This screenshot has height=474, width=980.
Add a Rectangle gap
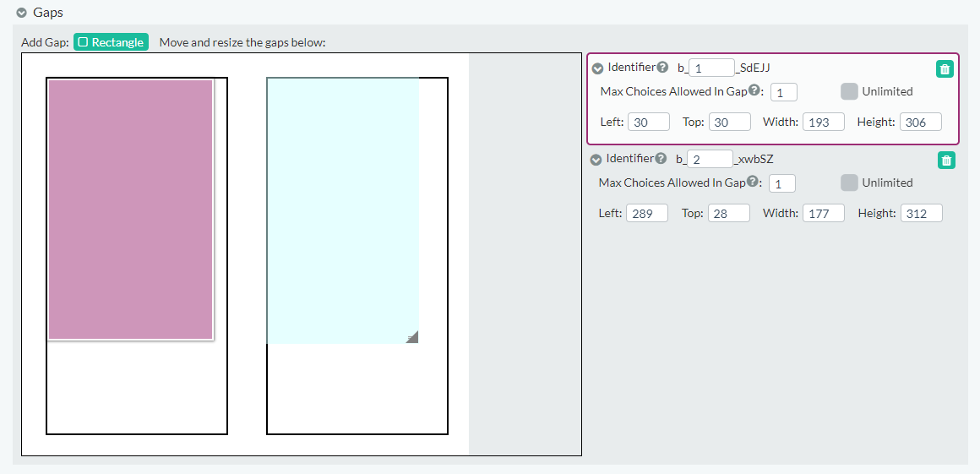112,42
